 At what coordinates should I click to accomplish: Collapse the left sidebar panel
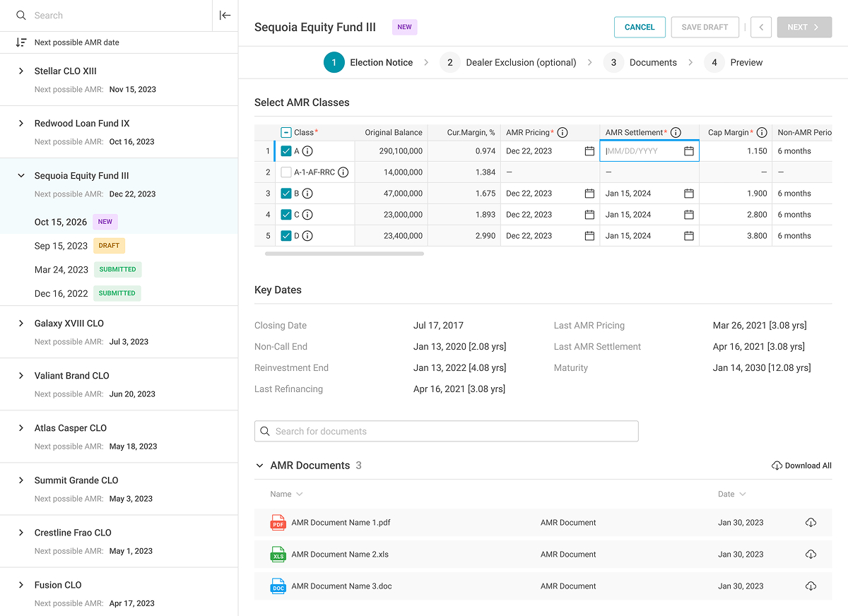225,16
